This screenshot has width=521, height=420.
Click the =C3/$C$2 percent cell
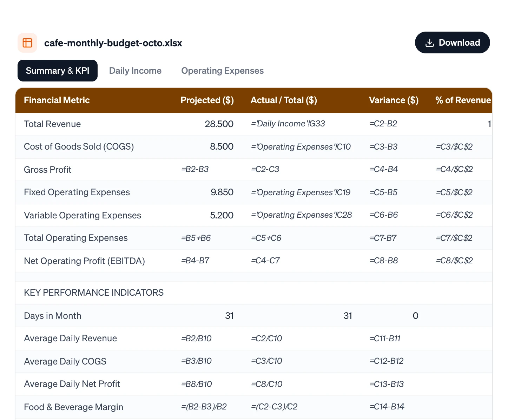click(454, 147)
